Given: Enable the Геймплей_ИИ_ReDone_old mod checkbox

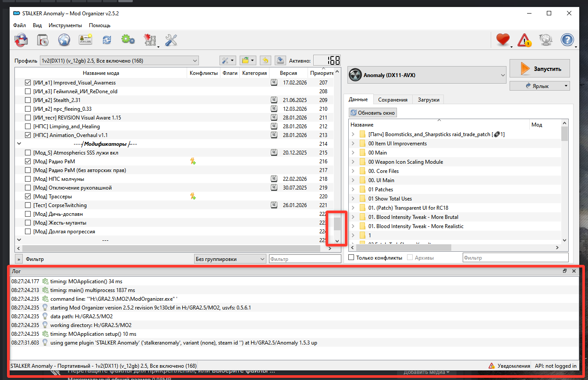Looking at the screenshot, I should click(28, 91).
